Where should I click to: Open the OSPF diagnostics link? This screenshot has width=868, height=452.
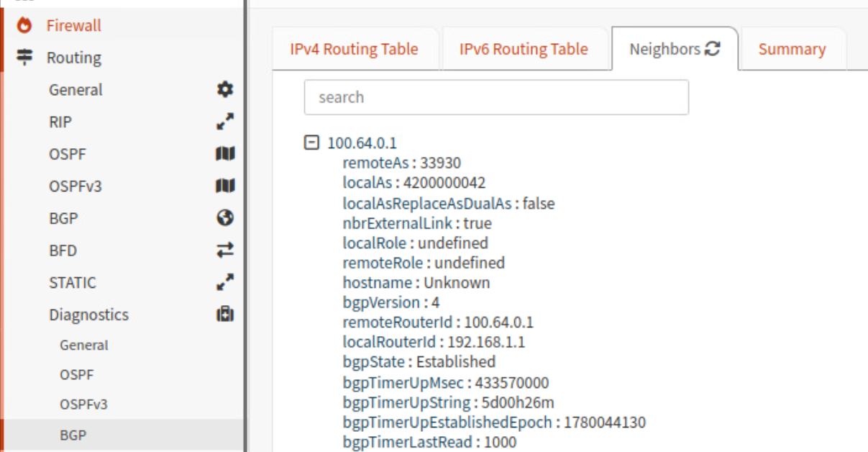[77, 375]
